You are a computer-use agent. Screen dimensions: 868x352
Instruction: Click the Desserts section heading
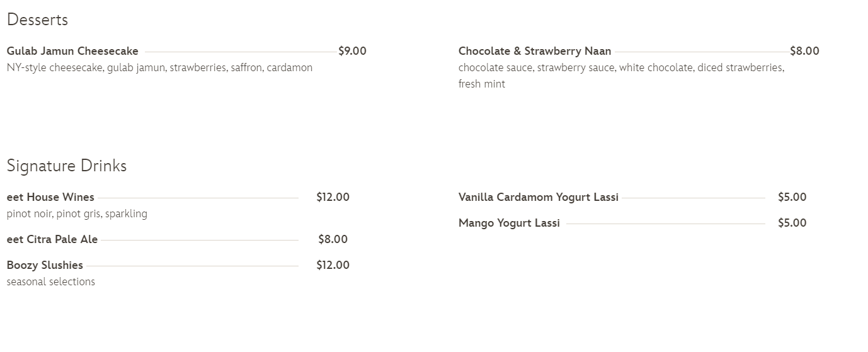click(37, 20)
